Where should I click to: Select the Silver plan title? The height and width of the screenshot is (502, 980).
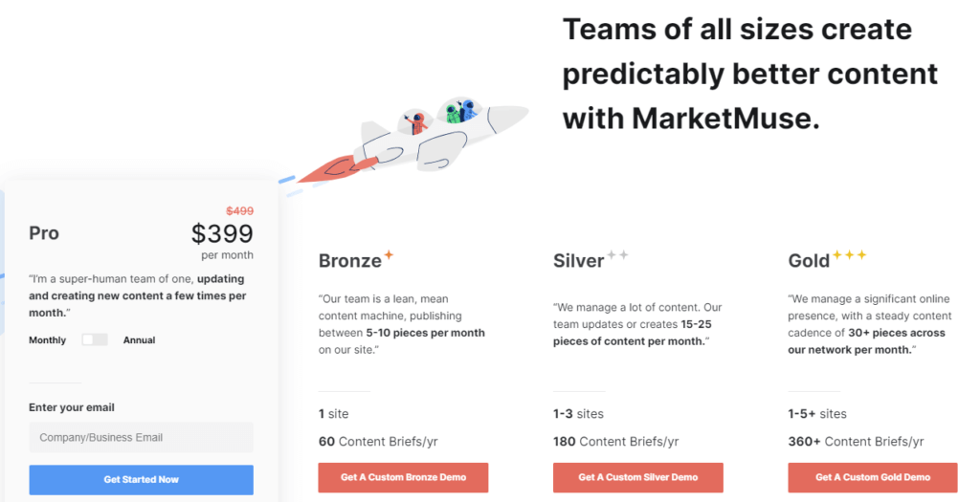[579, 260]
